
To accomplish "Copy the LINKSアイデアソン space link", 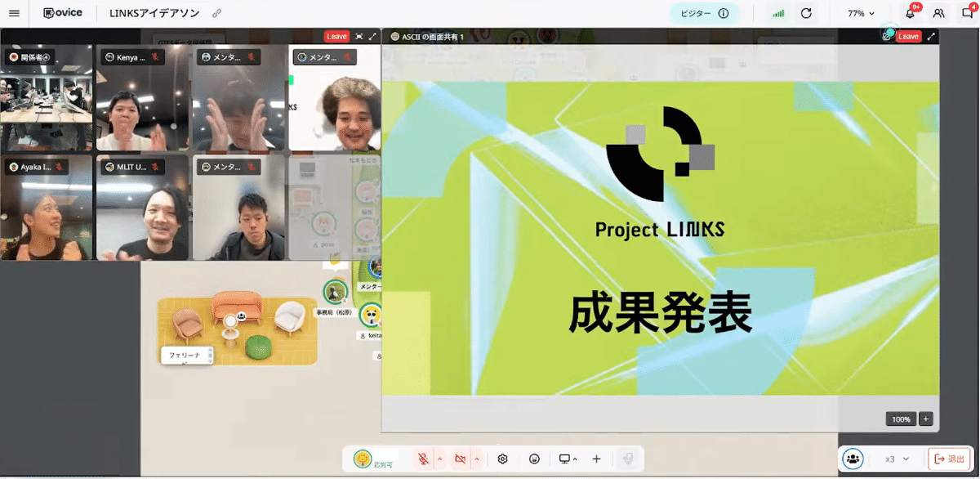I will 216,14.
